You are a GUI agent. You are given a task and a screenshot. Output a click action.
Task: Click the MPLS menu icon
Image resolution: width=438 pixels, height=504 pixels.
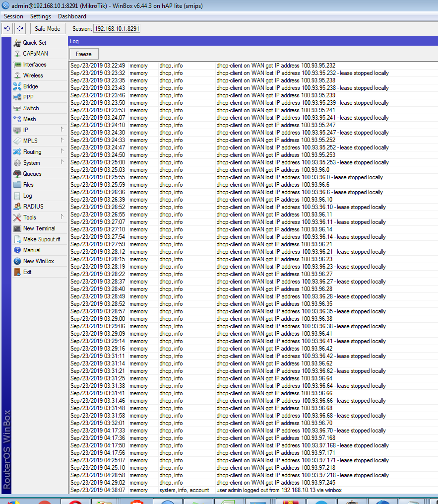(17, 141)
